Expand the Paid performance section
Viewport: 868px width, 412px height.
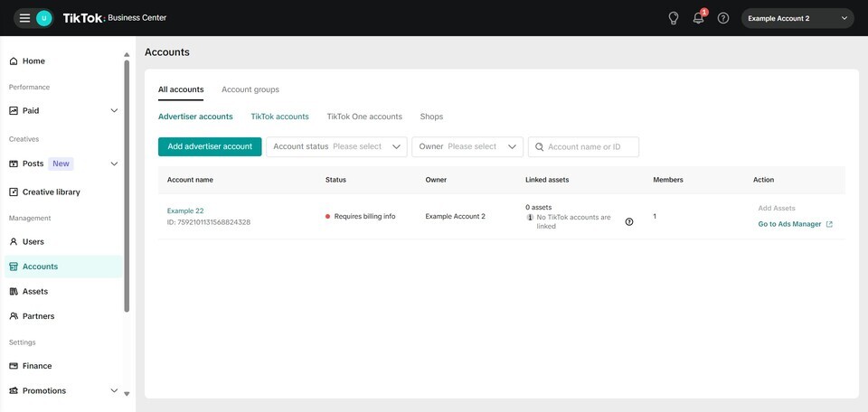tap(114, 111)
